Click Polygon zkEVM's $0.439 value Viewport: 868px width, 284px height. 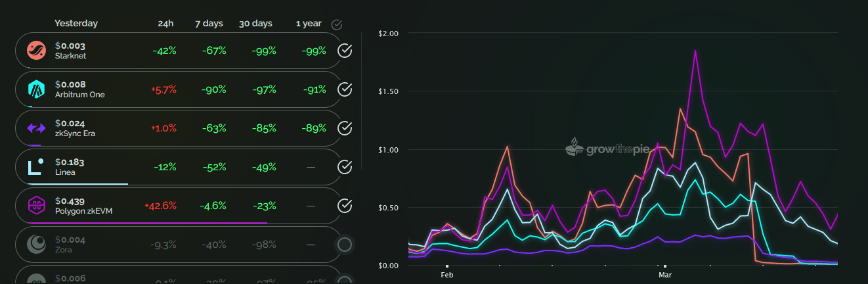pyautogui.click(x=70, y=201)
